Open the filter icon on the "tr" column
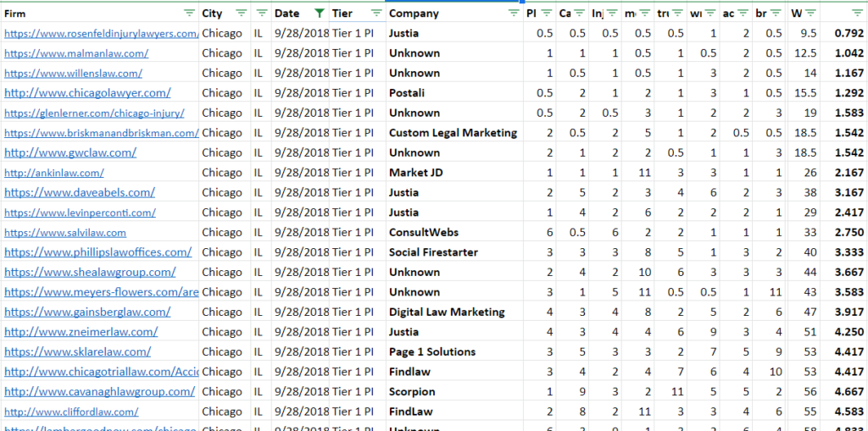 tap(677, 14)
